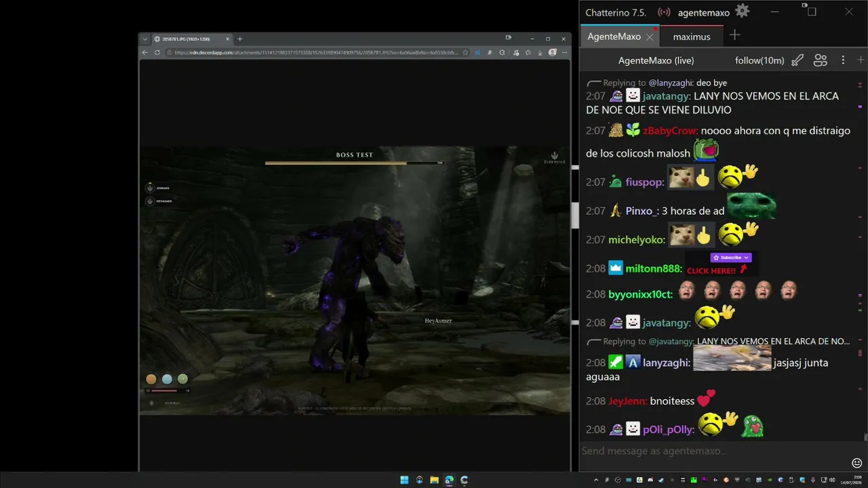Click the heart emote in JeyJenn's message
This screenshot has width=868, height=488.
coord(707,398)
